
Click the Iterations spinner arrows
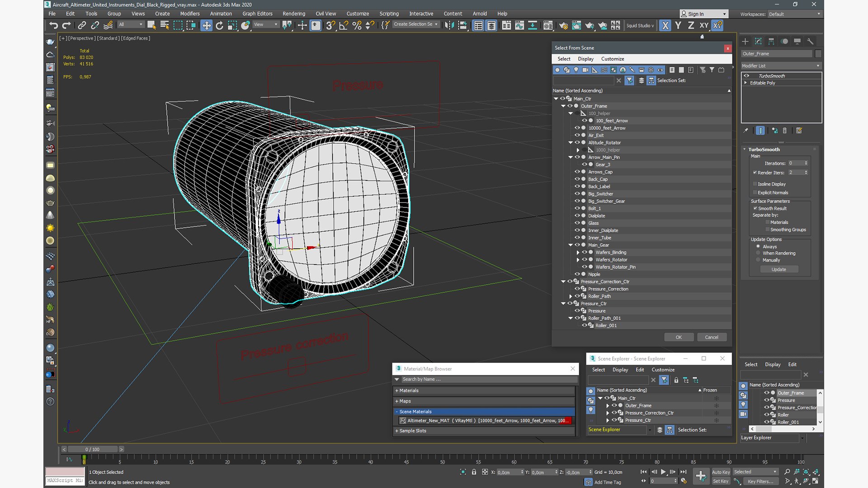coord(806,163)
